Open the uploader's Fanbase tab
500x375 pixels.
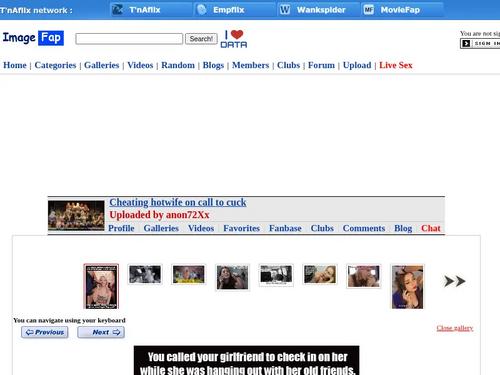(x=285, y=228)
